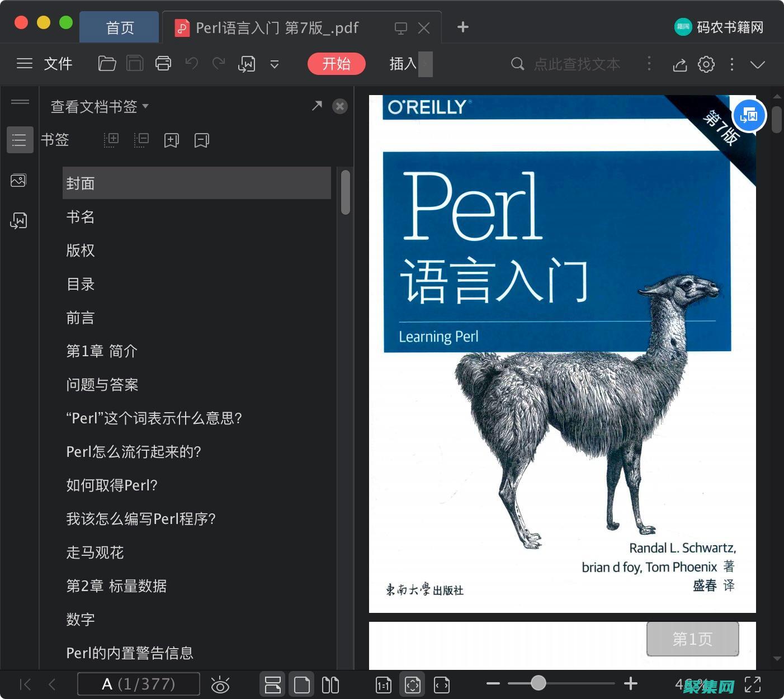Toggle eye-protection reading mode
Screen dimensions: 784x699
click(220, 684)
